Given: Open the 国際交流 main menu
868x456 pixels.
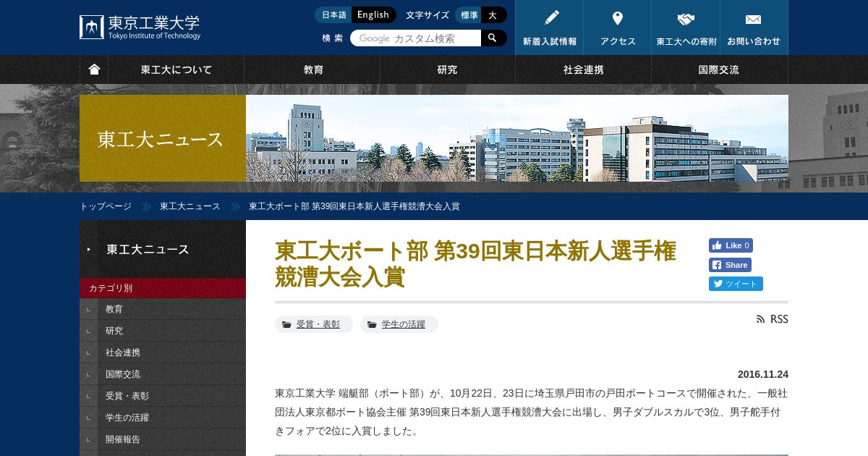Looking at the screenshot, I should point(719,69).
